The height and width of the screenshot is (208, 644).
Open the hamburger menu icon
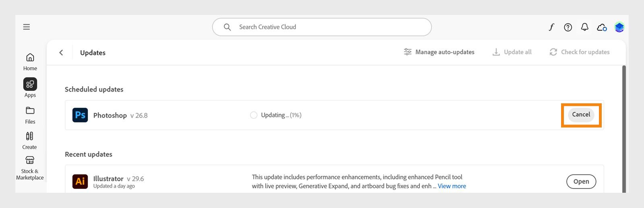[x=27, y=27]
